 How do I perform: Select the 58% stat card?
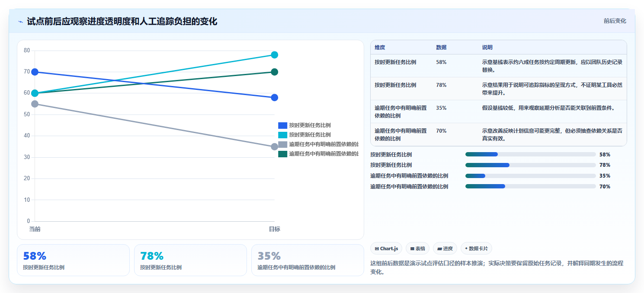(73, 260)
